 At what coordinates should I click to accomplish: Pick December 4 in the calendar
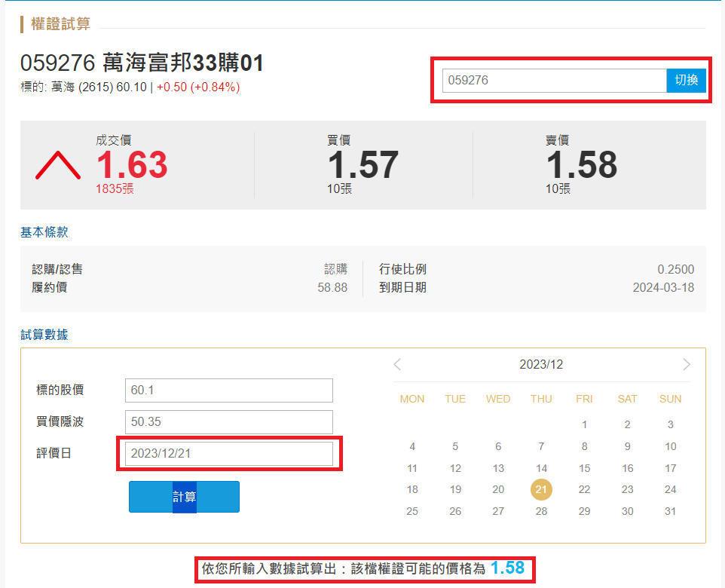[412, 446]
